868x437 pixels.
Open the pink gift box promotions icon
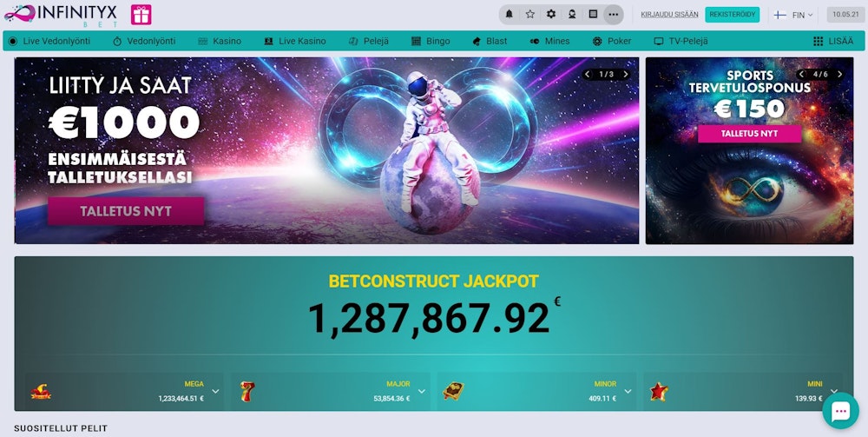[x=141, y=15]
